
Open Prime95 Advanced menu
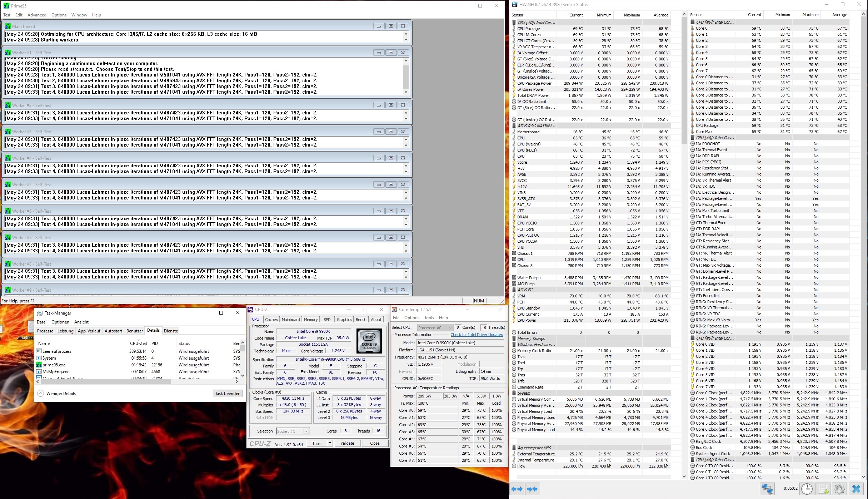click(x=37, y=15)
